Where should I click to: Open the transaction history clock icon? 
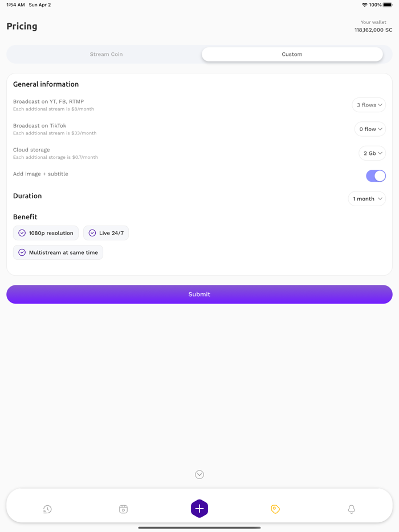click(x=47, y=509)
